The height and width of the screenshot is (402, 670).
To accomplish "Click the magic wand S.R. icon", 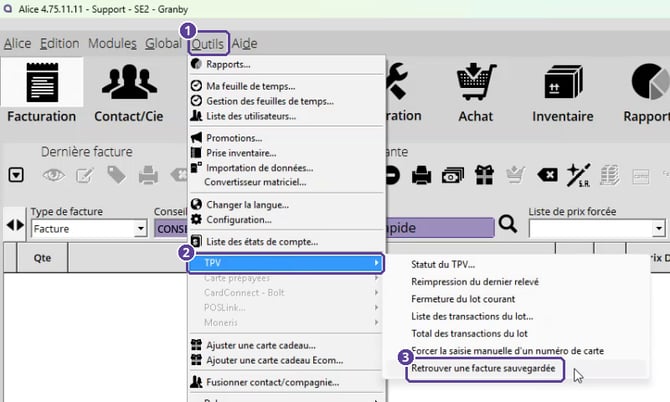I will coord(579,175).
